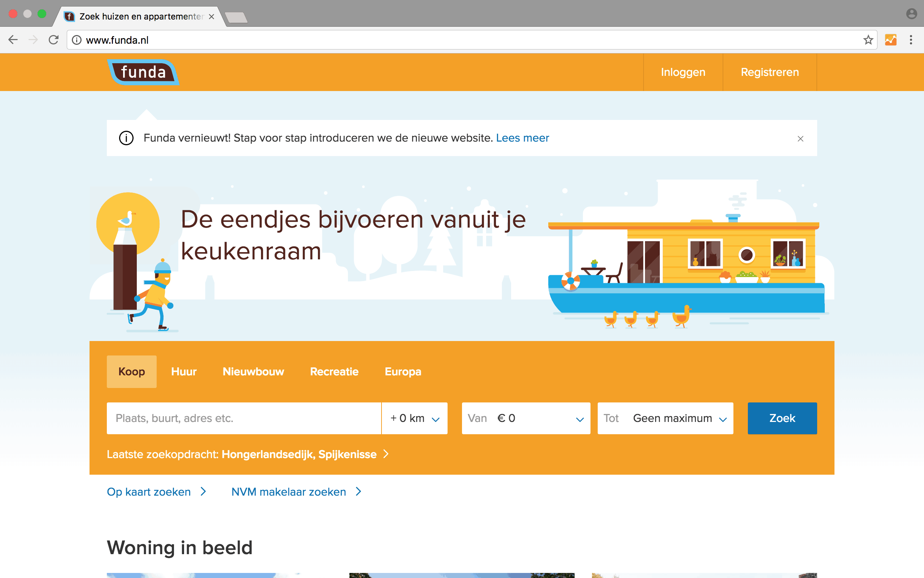Click the NVM makelaar zoeken link
This screenshot has width=924, height=578.
[289, 492]
